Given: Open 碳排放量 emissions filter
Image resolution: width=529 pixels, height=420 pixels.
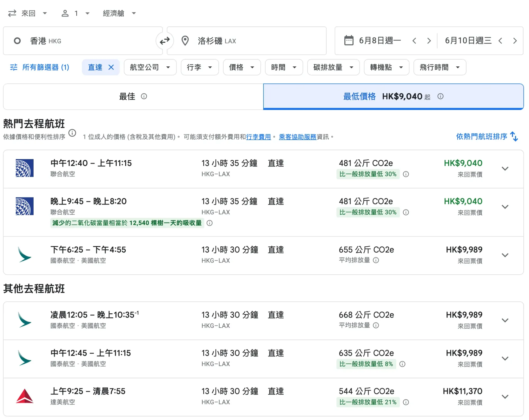Looking at the screenshot, I should (x=333, y=67).
